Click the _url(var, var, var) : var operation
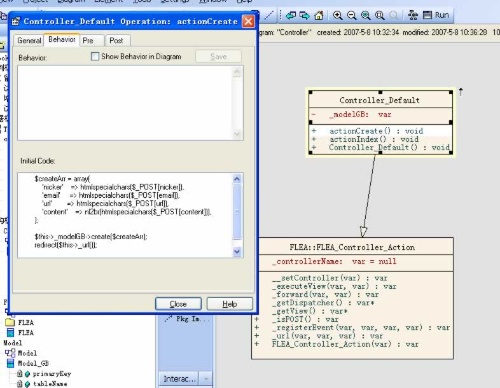This screenshot has height=388, width=500. click(x=327, y=336)
